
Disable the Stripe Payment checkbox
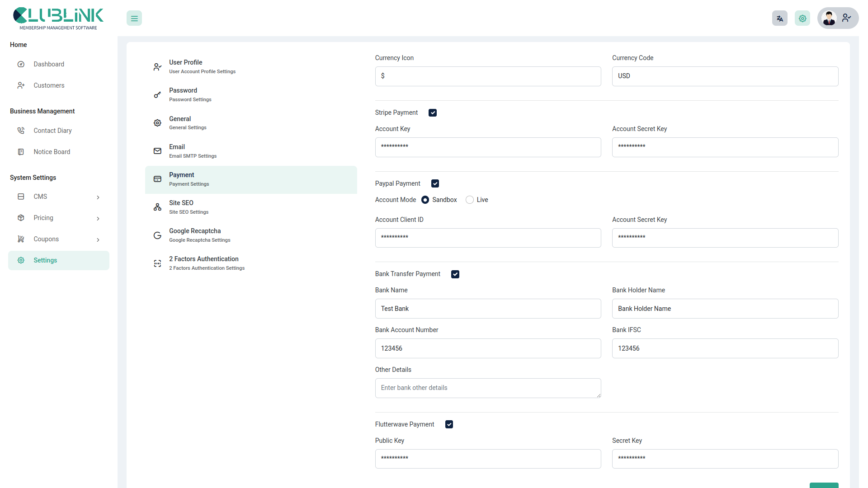point(433,113)
